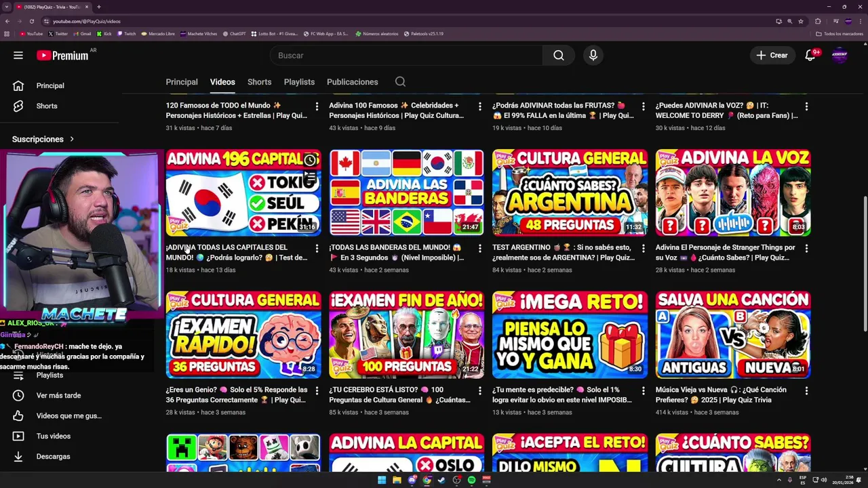868x488 pixels.
Task: Open options for Stranger Things voice video
Action: 806,249
